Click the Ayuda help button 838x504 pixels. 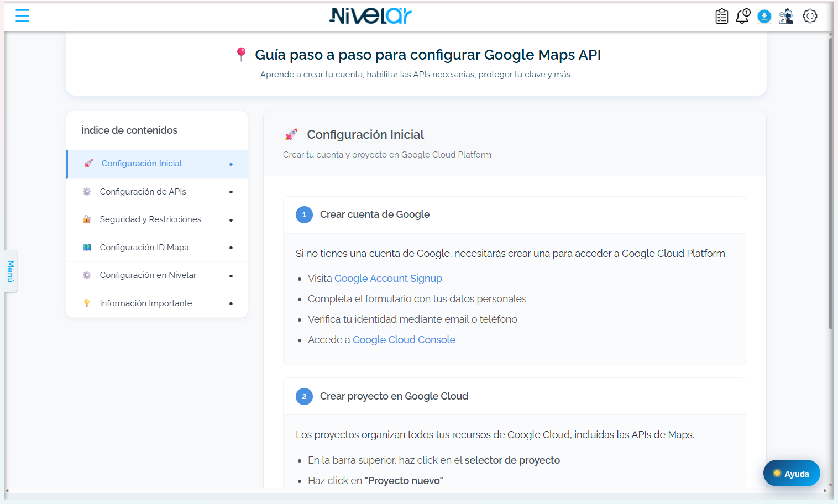point(792,474)
